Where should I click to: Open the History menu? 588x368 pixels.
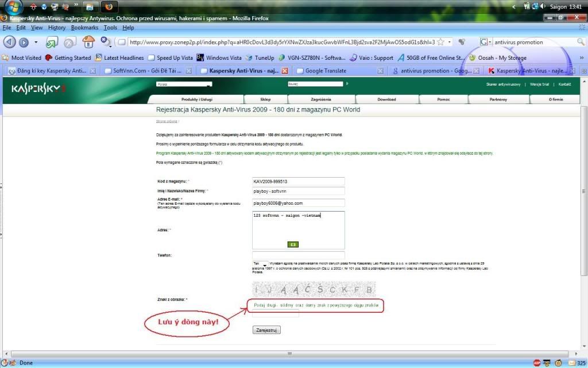click(57, 28)
